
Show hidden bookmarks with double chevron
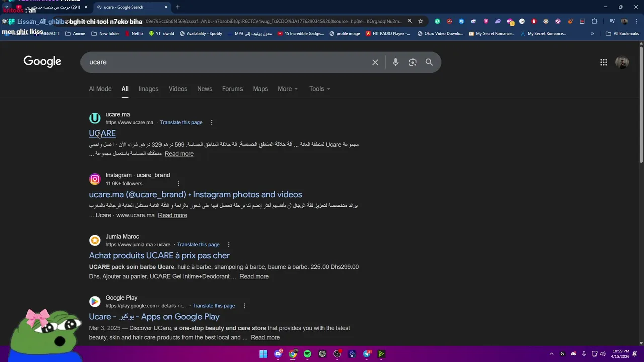[x=592, y=34]
